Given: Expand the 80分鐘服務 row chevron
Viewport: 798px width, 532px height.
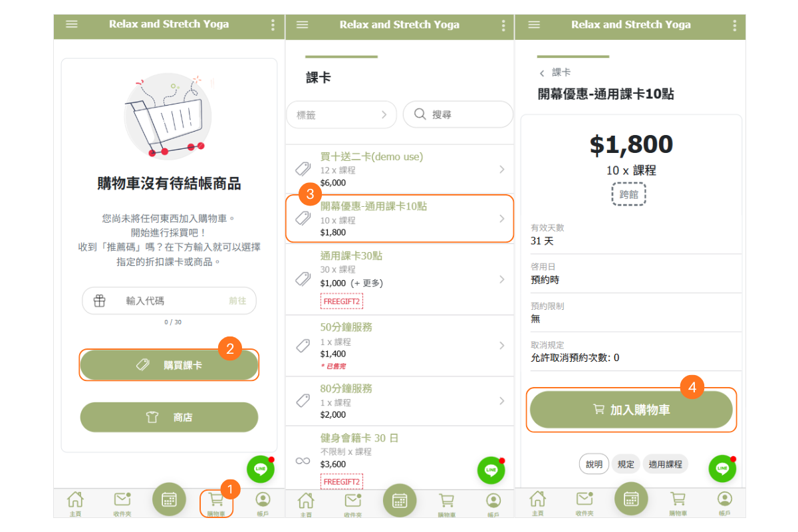Looking at the screenshot, I should (x=501, y=401).
